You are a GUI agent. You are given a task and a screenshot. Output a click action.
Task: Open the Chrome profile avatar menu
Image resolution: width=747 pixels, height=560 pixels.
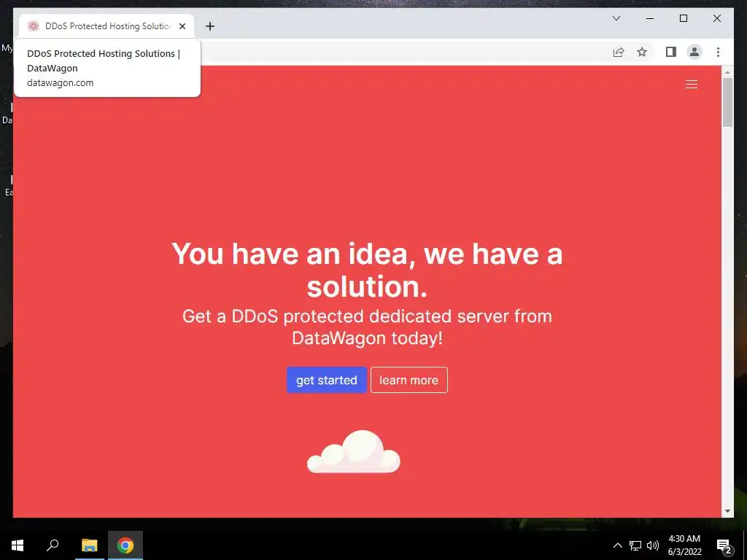click(694, 52)
